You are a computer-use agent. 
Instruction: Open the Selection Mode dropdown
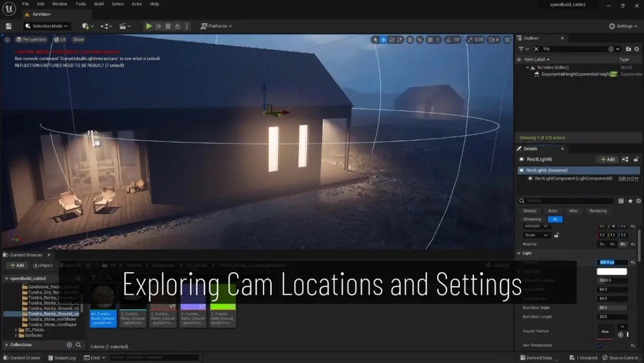[x=46, y=26]
